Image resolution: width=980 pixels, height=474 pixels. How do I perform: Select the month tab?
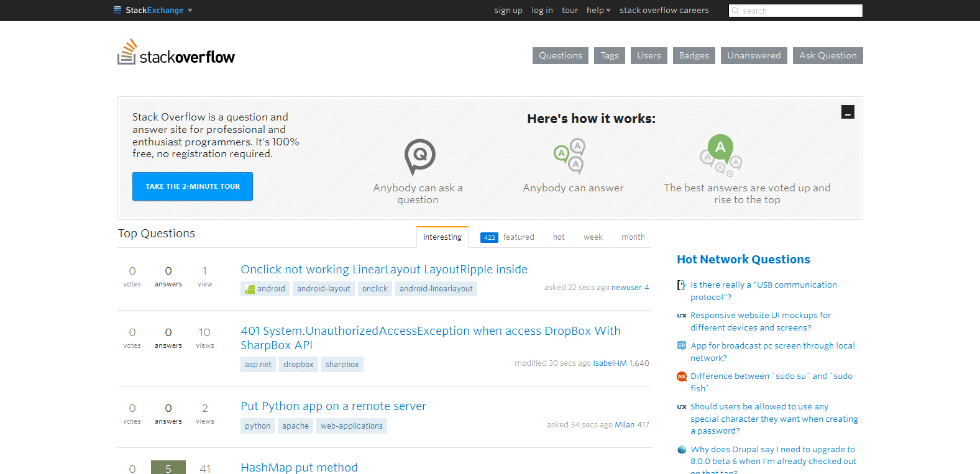(633, 237)
